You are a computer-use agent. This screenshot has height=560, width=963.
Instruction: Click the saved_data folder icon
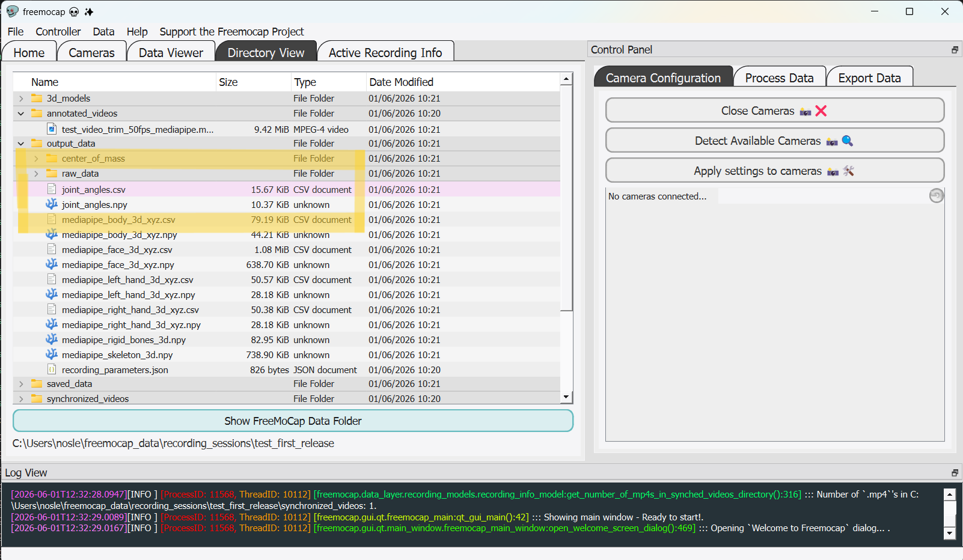[37, 383]
